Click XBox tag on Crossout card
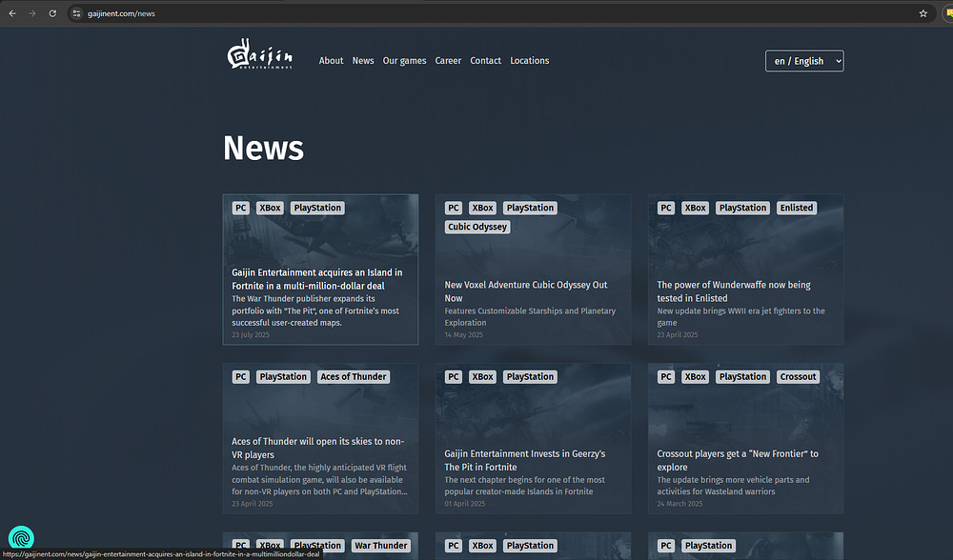953x560 pixels. (696, 376)
